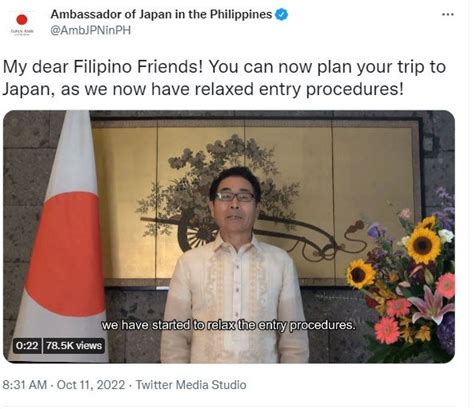Click the Oct 11, 2022 date
The height and width of the screenshot is (409, 474).
coord(91,385)
